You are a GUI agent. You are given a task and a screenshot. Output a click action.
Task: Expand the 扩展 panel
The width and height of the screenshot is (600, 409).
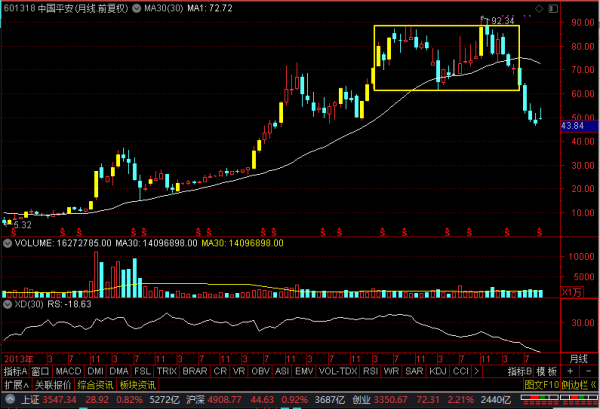pyautogui.click(x=15, y=384)
